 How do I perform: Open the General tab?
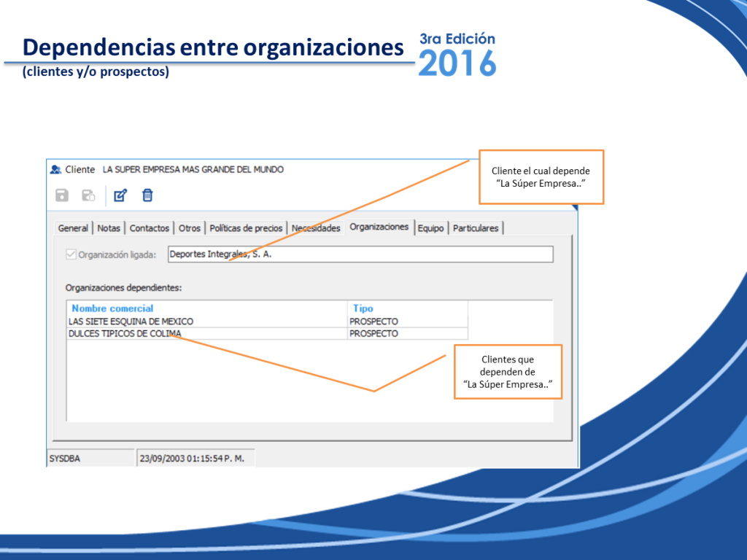coord(73,228)
